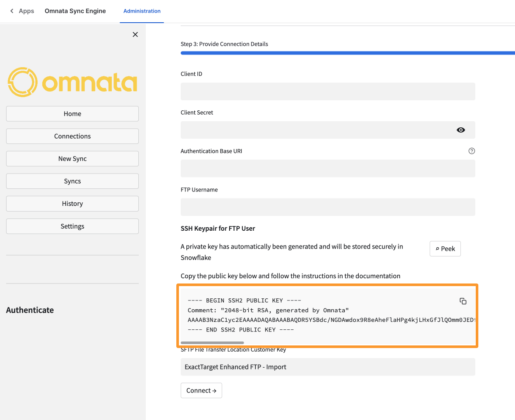Image resolution: width=515 pixels, height=420 pixels.
Task: Reveal the Client Secret with the eye icon
Action: [460, 130]
